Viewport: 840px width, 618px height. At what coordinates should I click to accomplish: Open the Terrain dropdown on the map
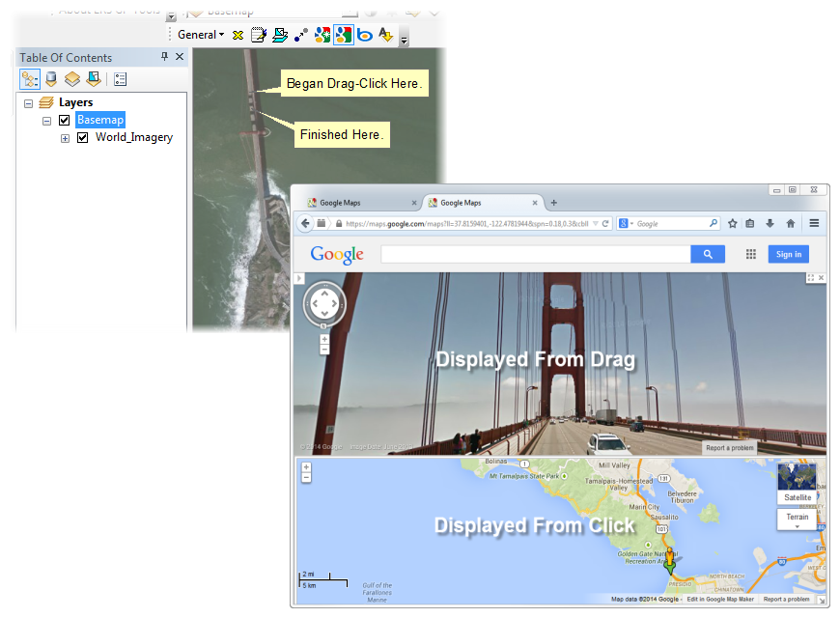tap(797, 519)
